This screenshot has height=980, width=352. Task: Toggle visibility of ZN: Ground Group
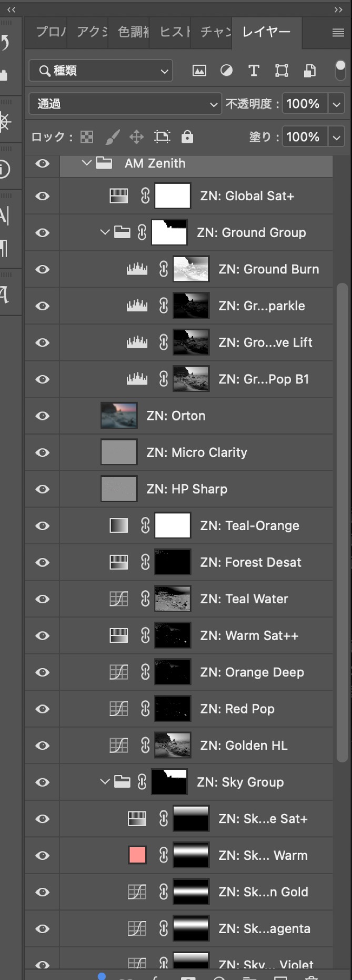pyautogui.click(x=43, y=232)
